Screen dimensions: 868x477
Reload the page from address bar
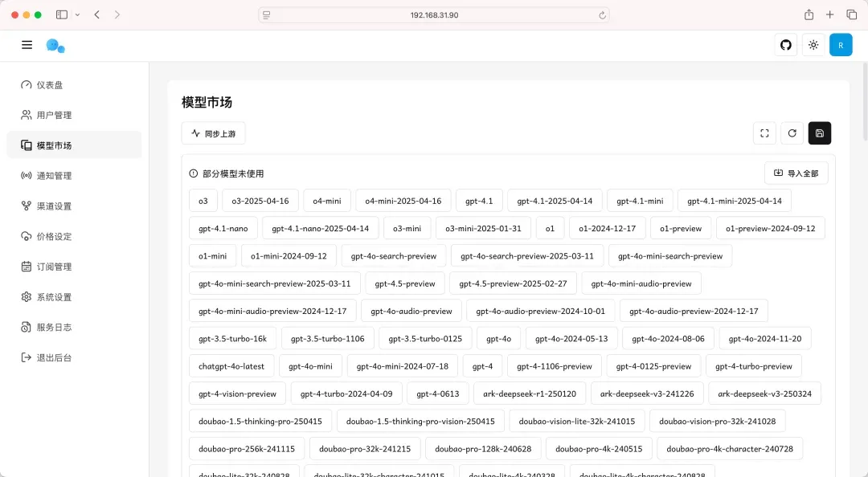[x=602, y=15]
